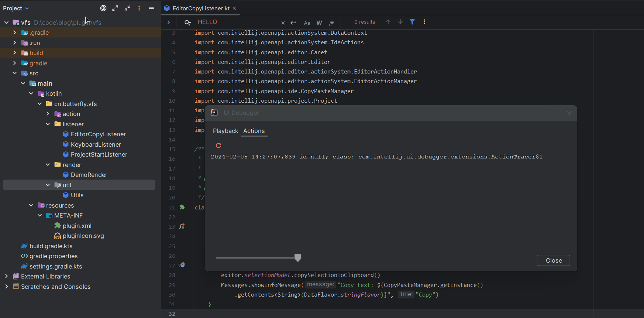Open the Project view dropdown

pos(16,8)
